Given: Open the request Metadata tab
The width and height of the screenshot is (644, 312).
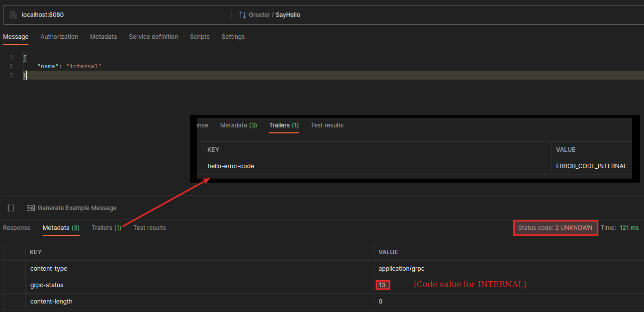Looking at the screenshot, I should tap(103, 37).
